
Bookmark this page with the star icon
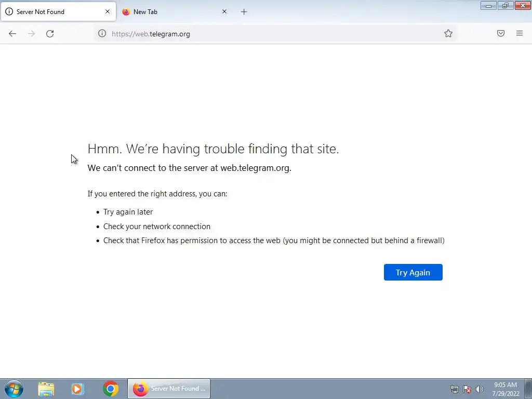pyautogui.click(x=448, y=33)
